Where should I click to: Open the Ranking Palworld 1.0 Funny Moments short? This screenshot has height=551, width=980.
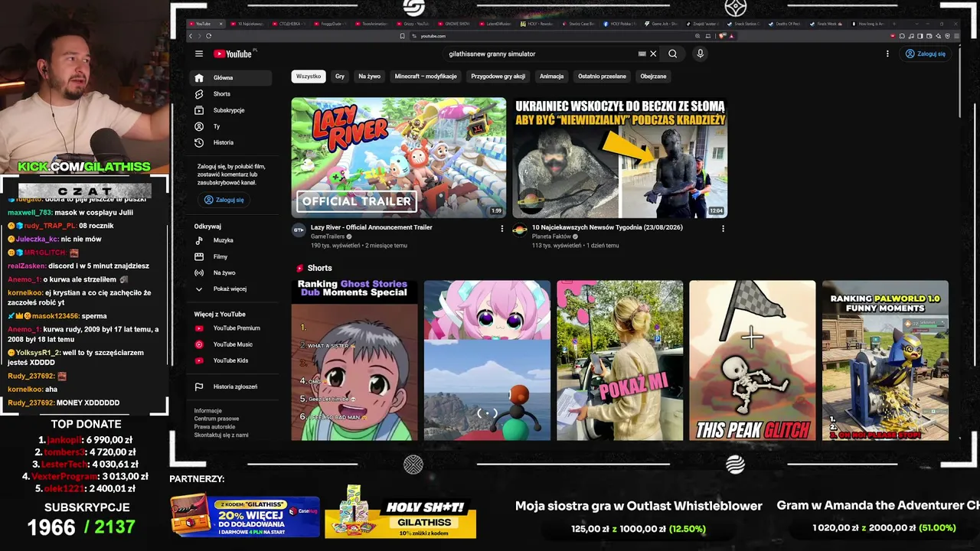click(x=885, y=360)
